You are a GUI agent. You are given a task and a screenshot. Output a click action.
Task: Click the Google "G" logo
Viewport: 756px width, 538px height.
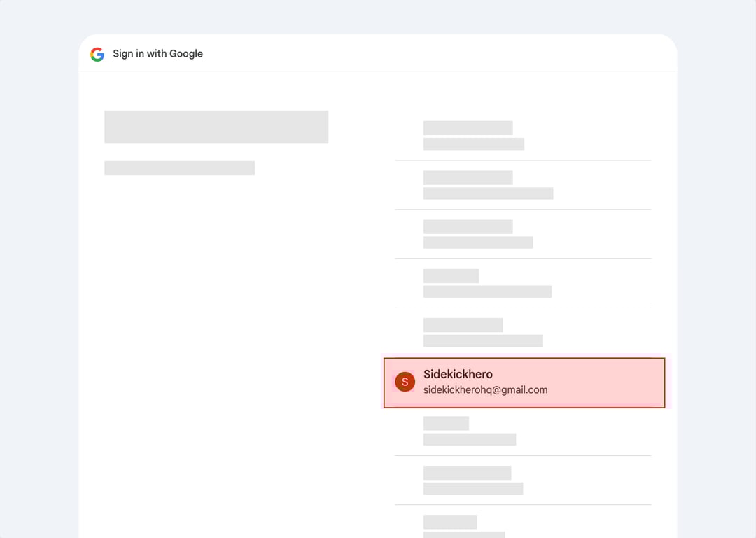[97, 54]
